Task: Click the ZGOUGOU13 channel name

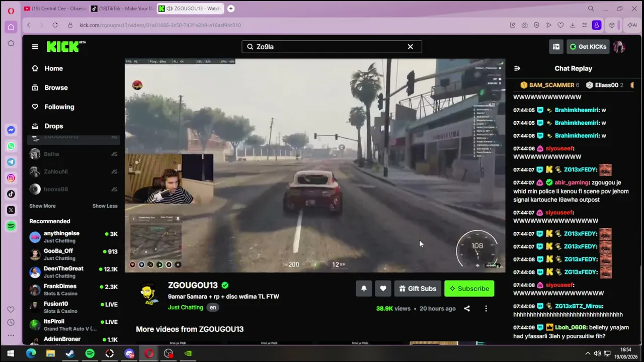Action: click(x=193, y=285)
